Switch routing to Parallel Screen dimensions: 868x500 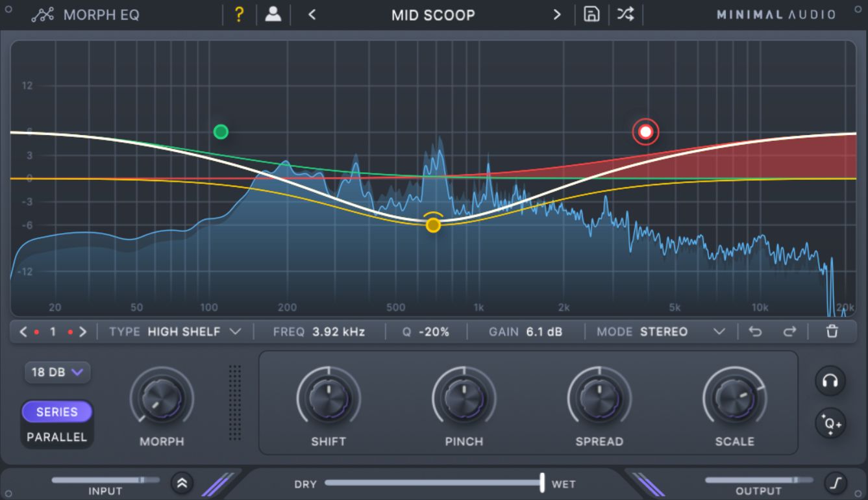[x=57, y=437]
